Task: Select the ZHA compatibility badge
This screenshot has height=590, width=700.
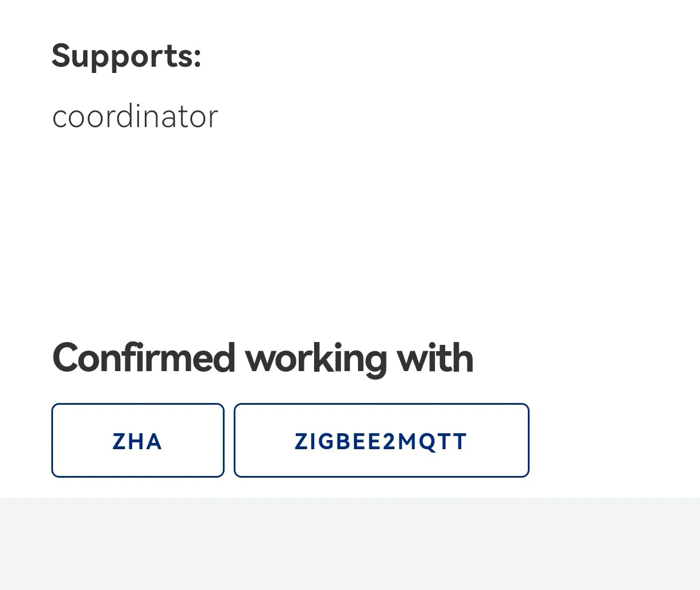Action: 137,441
